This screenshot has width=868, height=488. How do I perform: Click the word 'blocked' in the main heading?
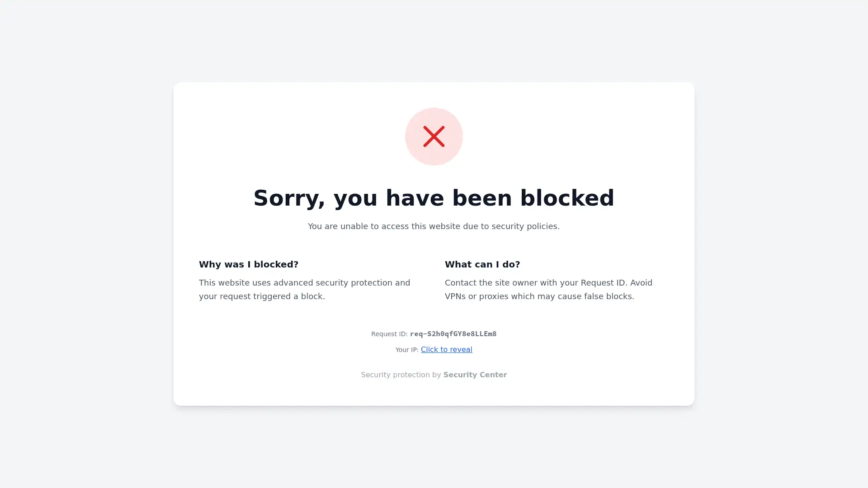click(x=567, y=198)
